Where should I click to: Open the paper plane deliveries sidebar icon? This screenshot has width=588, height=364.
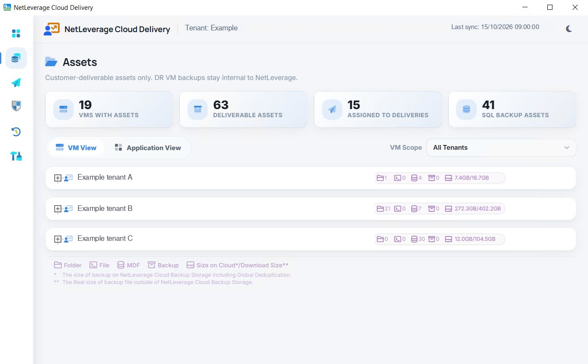coord(16,83)
